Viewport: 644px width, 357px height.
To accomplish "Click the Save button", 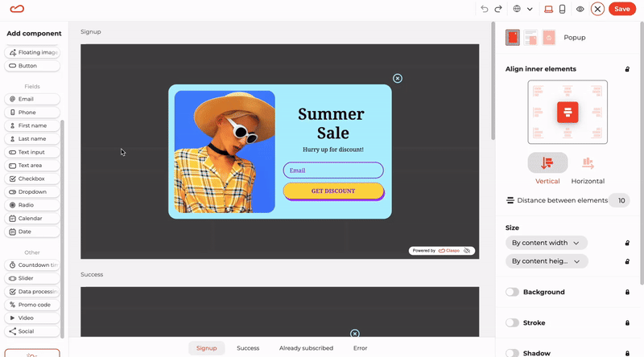I will tap(621, 9).
